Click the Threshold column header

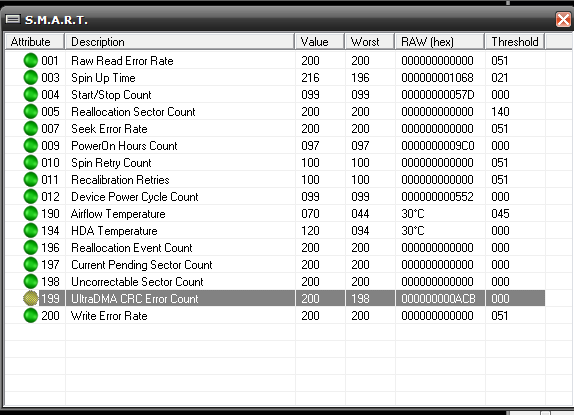pos(515,42)
